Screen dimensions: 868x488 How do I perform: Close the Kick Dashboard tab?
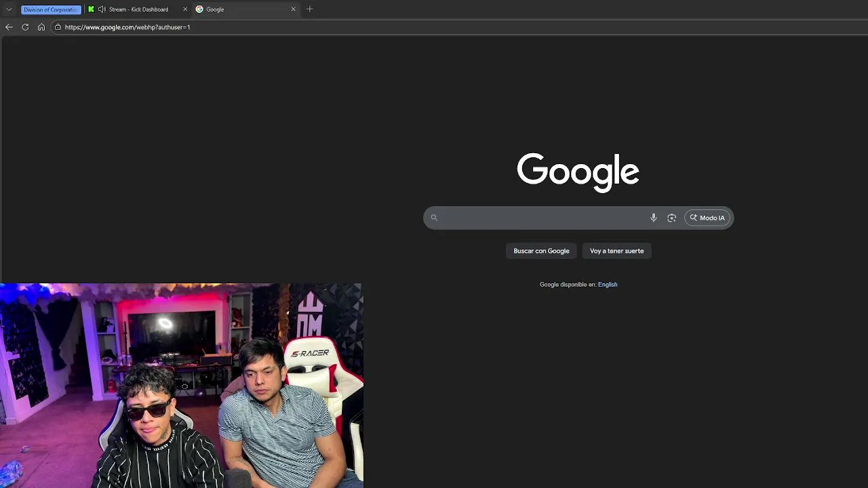[x=185, y=9]
